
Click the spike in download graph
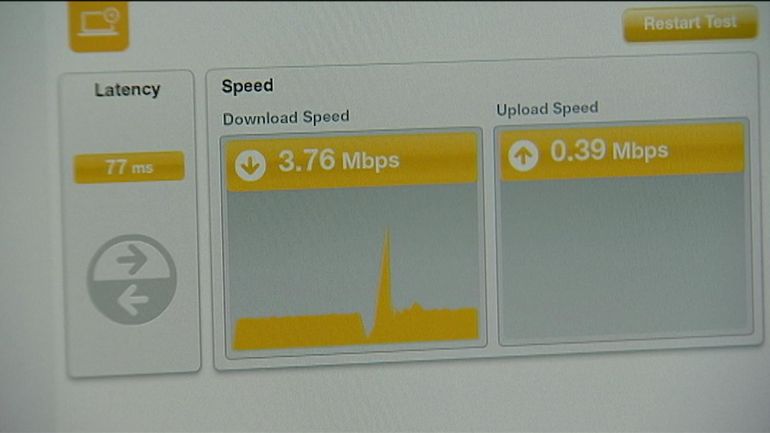386,272
